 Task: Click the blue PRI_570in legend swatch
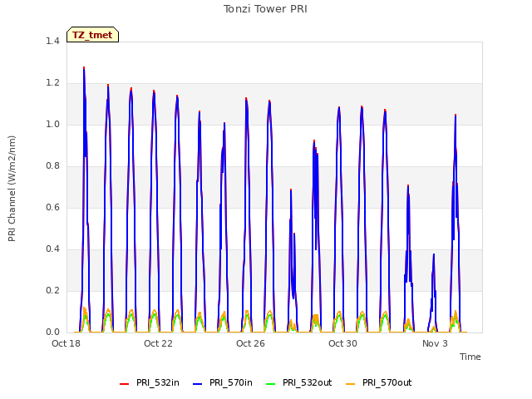(198, 383)
